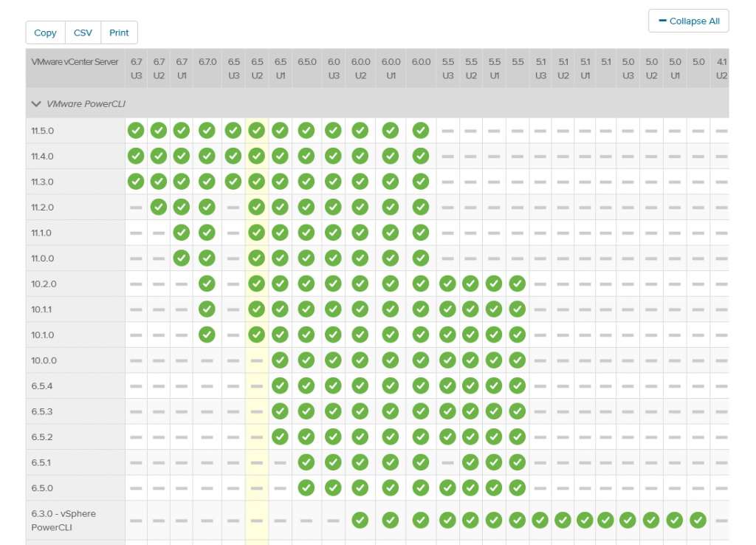Export table with CSV button
The height and width of the screenshot is (545, 756).
click(x=83, y=32)
